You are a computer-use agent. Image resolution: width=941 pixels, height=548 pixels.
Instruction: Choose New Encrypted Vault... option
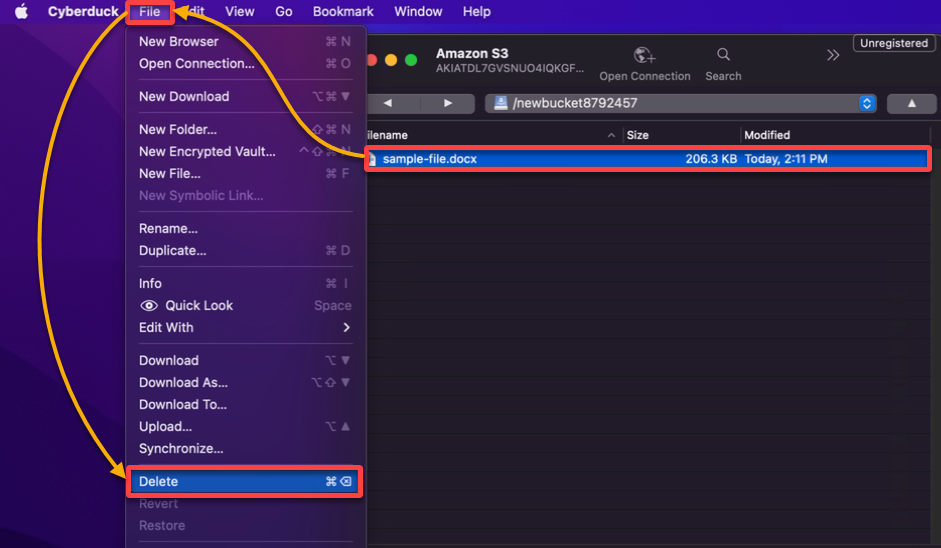click(x=245, y=152)
